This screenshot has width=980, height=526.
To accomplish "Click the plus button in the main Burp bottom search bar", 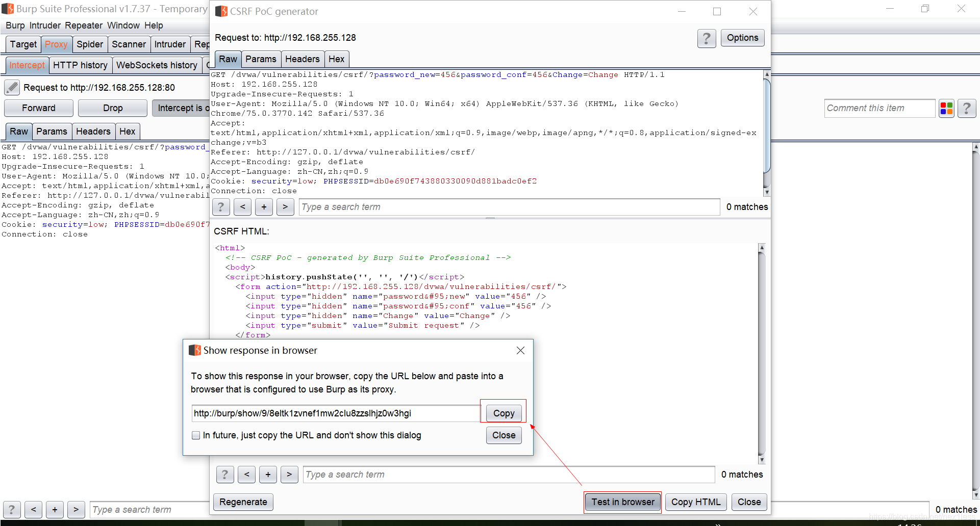I will click(55, 510).
